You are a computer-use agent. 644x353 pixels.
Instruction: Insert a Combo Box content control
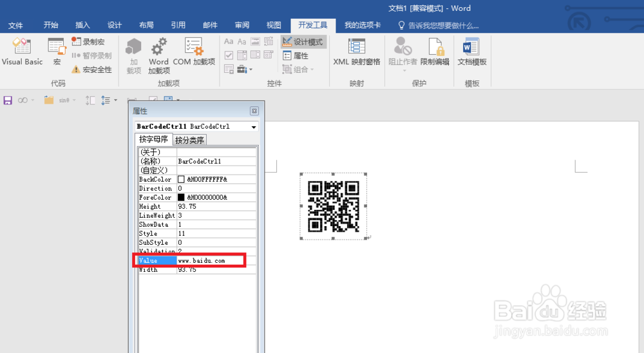click(x=242, y=55)
